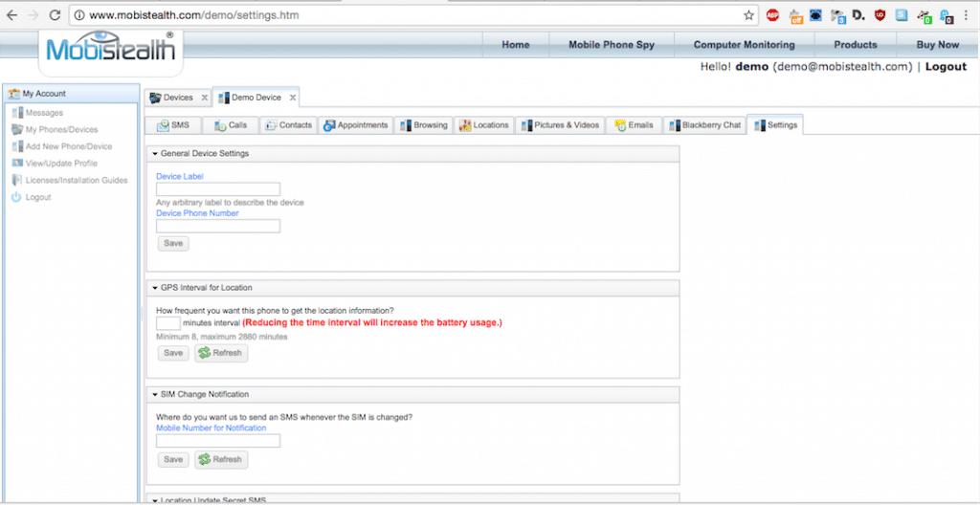The height and width of the screenshot is (505, 980).
Task: Open the Appointments tab
Action: coord(356,125)
